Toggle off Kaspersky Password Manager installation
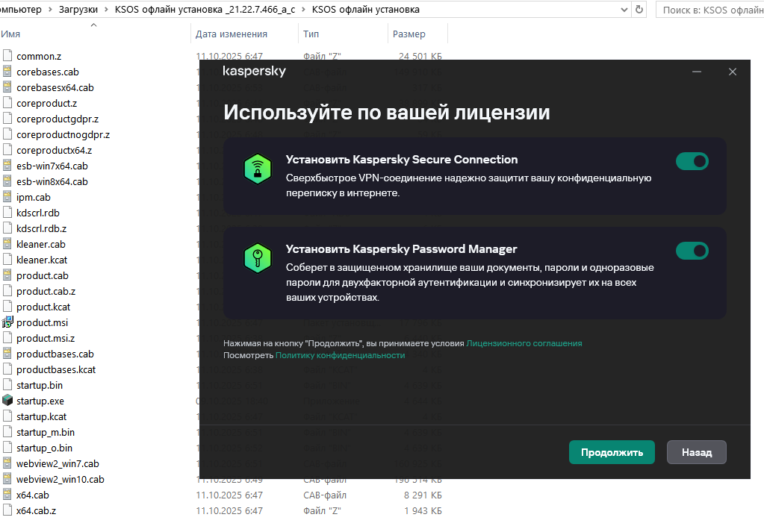 click(692, 251)
